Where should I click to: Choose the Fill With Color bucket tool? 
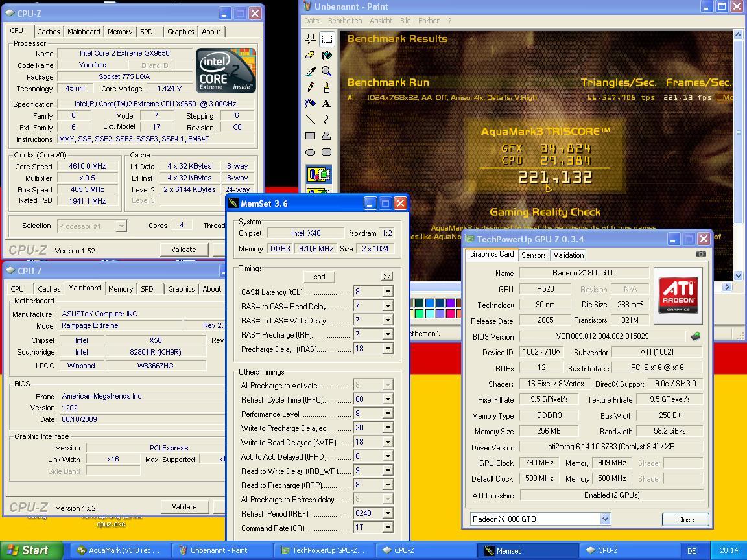click(327, 54)
